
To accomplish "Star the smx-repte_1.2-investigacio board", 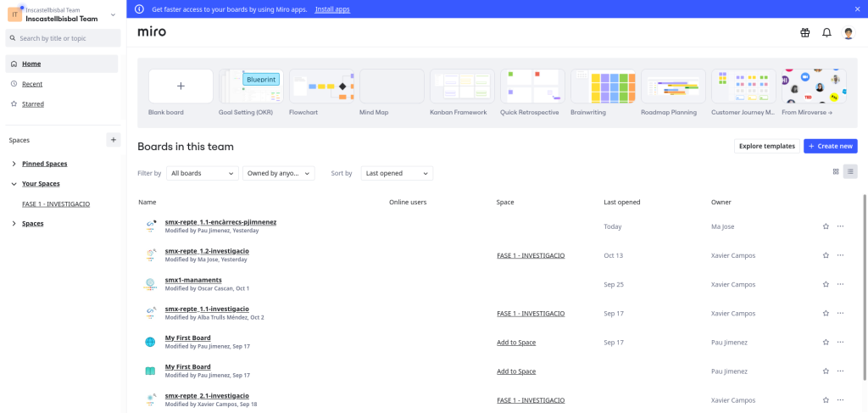I will [x=826, y=255].
